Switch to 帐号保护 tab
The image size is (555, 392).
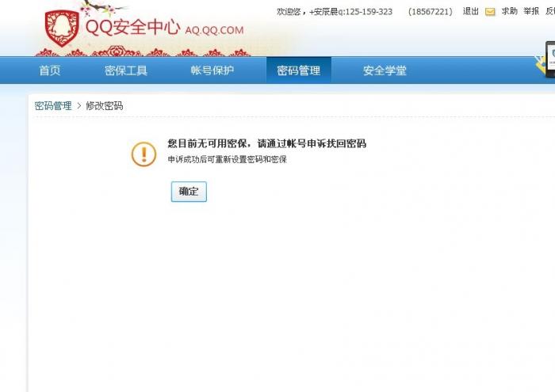point(212,70)
